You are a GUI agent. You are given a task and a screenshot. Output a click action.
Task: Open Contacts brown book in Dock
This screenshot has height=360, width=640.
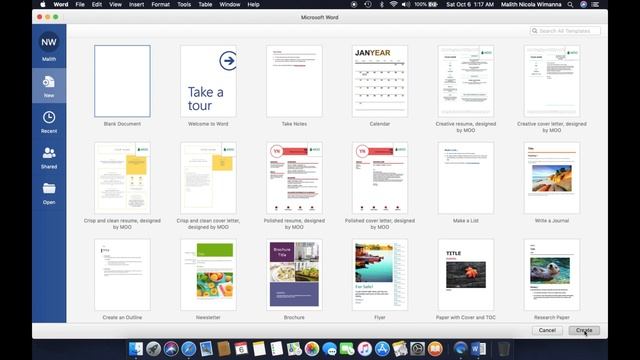(224, 349)
